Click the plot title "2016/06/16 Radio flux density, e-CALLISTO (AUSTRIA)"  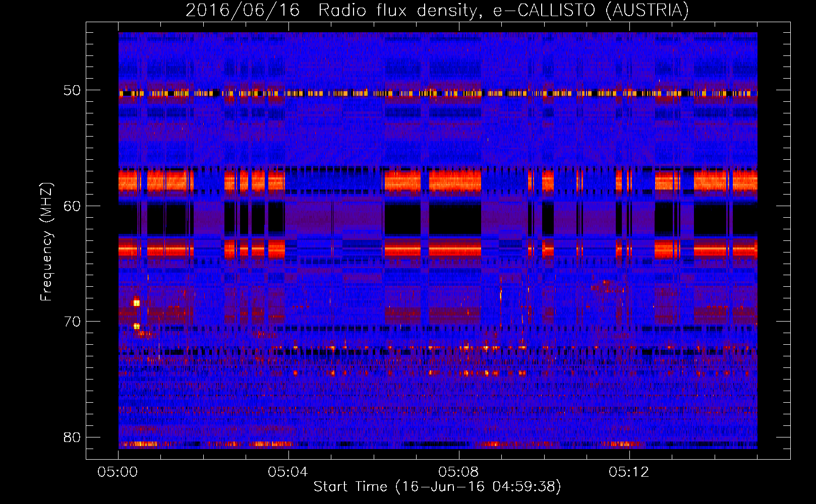coord(437,10)
